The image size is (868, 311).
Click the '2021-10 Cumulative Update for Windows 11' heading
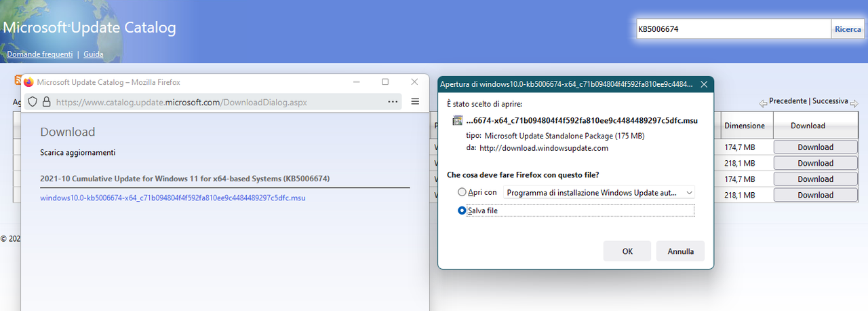tap(185, 179)
